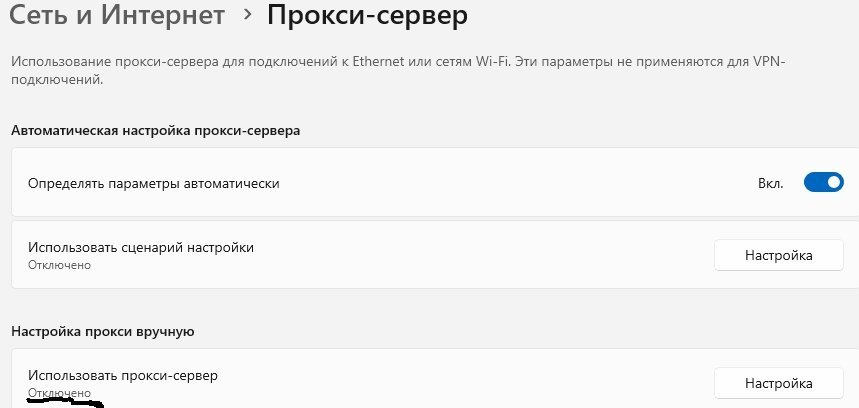859x408 pixels.
Task: Open Настройка for Использовать прокси-сервер
Action: [x=778, y=383]
